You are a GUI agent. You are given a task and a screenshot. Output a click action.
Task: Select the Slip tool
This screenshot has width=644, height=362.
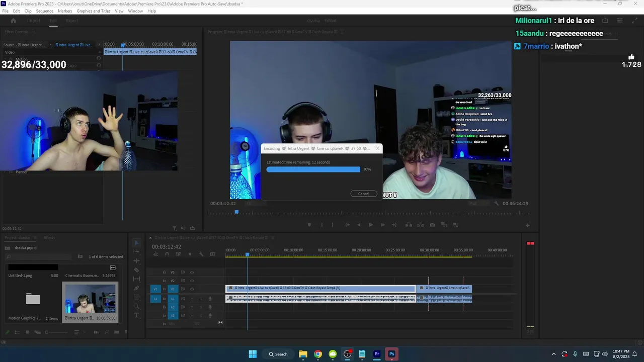(136, 279)
